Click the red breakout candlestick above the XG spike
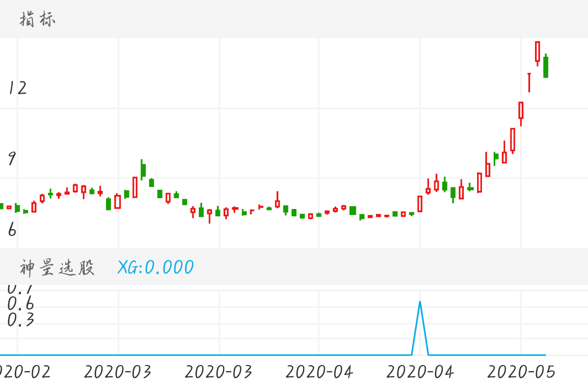The height and width of the screenshot is (391, 588). coord(420,204)
